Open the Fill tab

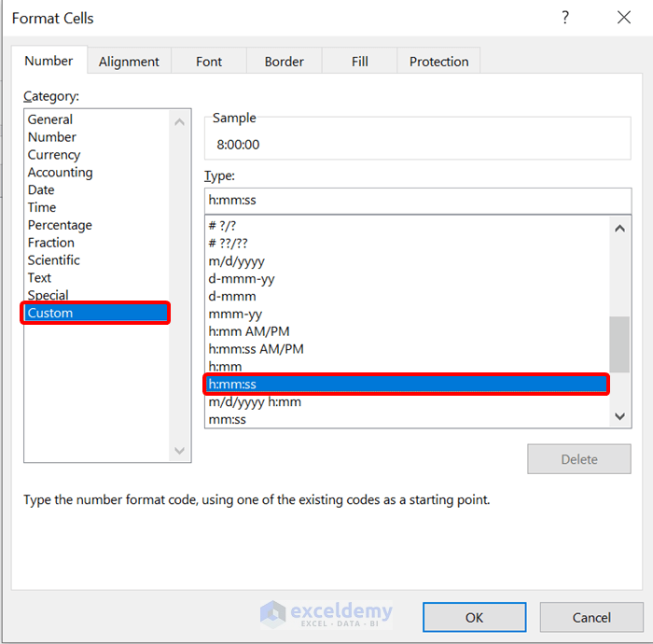click(x=359, y=62)
